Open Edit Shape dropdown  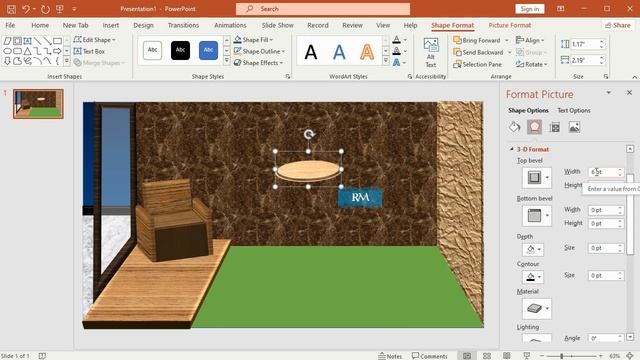pos(94,40)
